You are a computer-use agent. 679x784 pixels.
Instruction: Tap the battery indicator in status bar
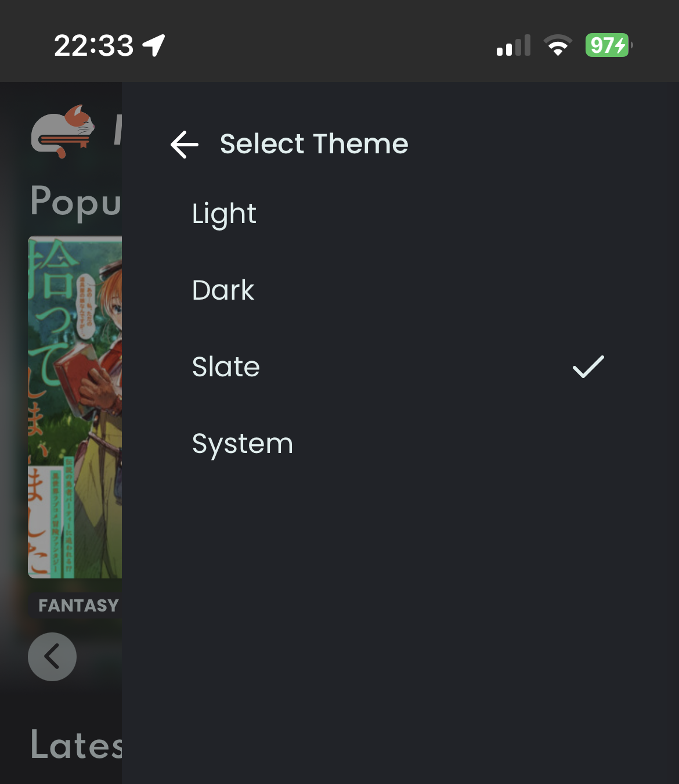pyautogui.click(x=609, y=45)
